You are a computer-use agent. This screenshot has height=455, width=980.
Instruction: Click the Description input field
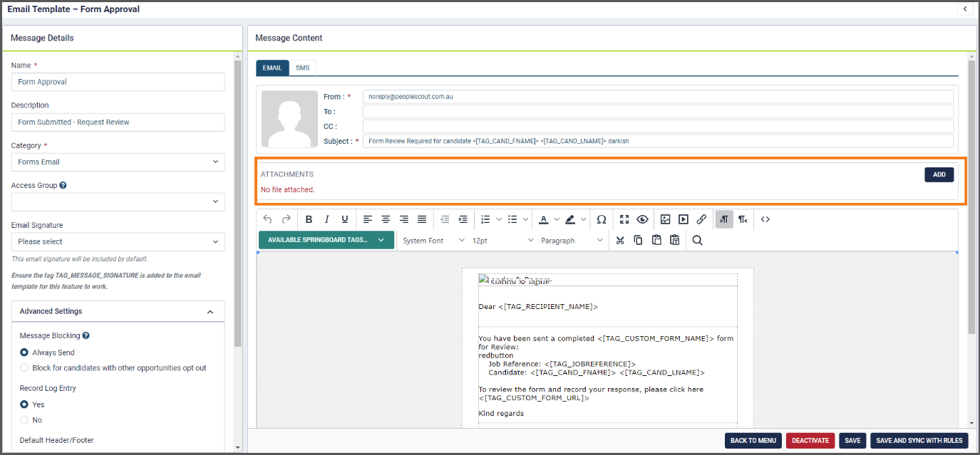(118, 122)
